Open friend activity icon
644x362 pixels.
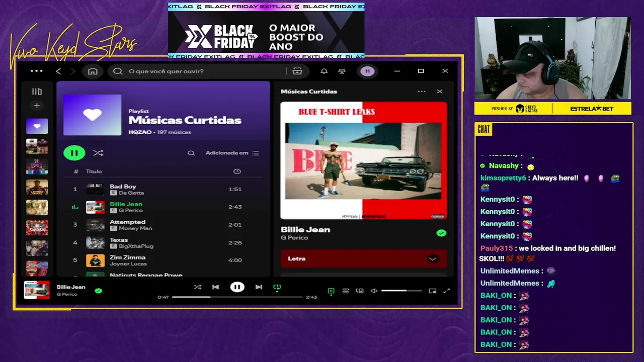342,71
